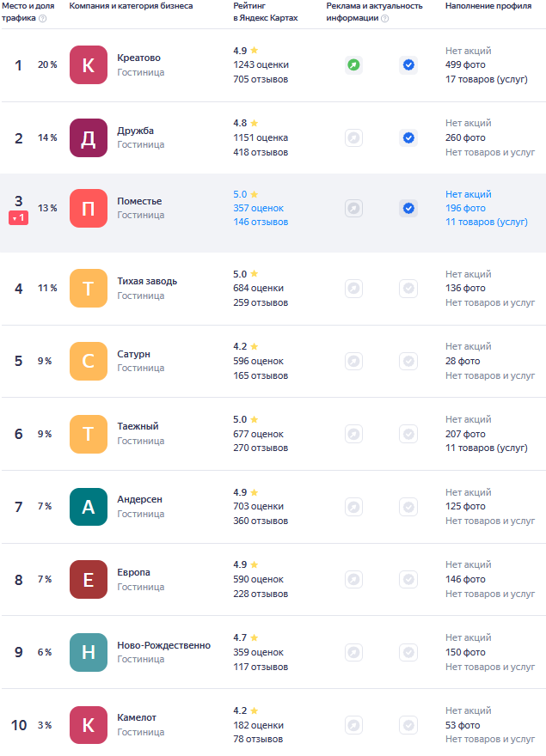Screen dimensions: 546x756
Task: Click blue verified checkmark for Поместье
Action: coord(408,208)
